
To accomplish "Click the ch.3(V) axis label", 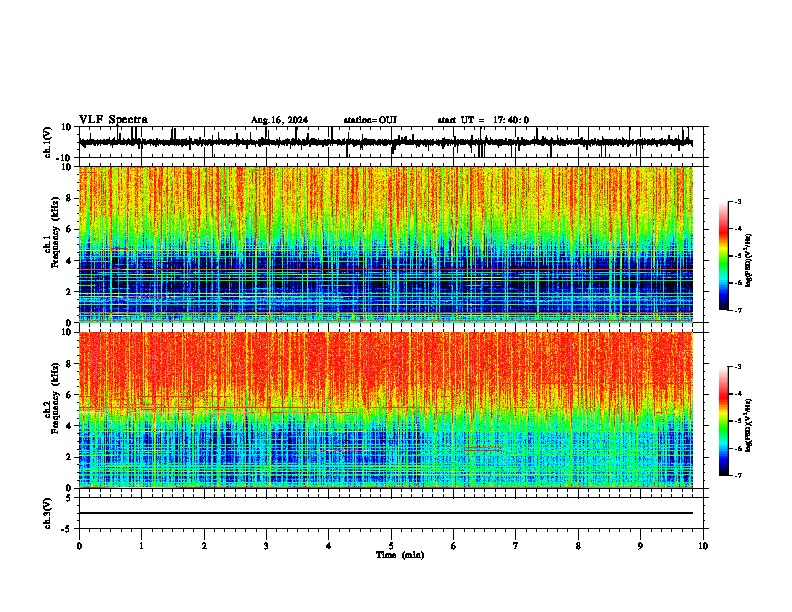I will click(x=48, y=513).
